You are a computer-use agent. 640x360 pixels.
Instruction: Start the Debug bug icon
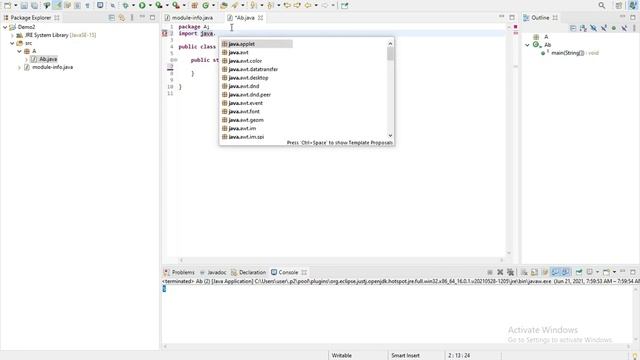[126, 5]
